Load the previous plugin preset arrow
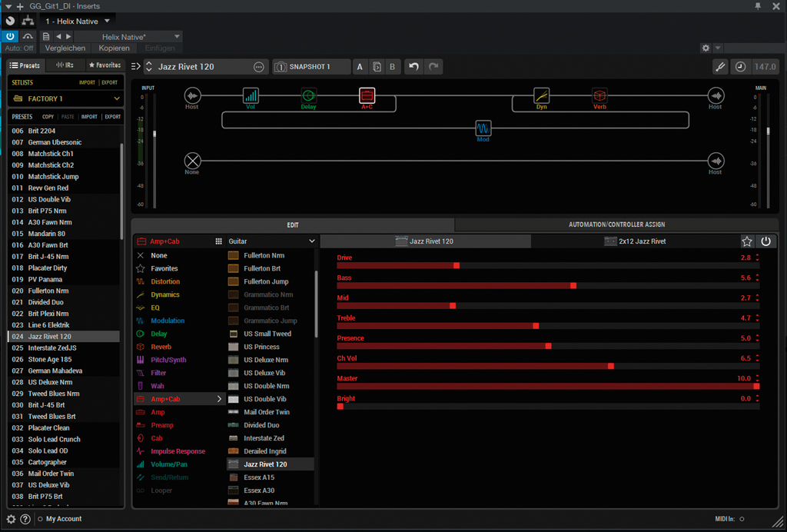787x532 pixels. [x=58, y=37]
